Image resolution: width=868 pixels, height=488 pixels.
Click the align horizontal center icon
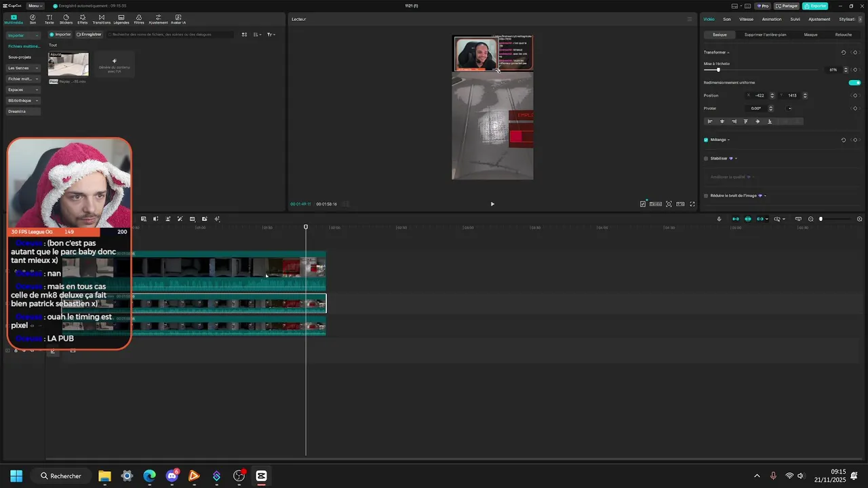tap(722, 121)
